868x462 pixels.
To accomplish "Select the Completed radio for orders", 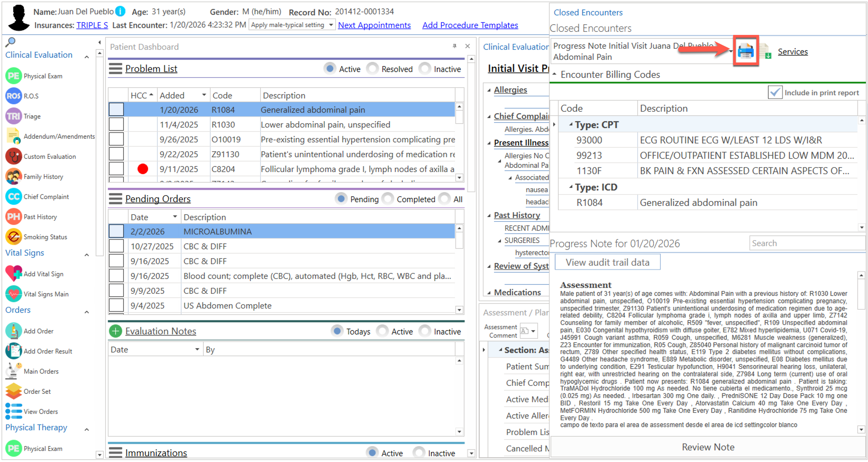I will pyautogui.click(x=387, y=199).
